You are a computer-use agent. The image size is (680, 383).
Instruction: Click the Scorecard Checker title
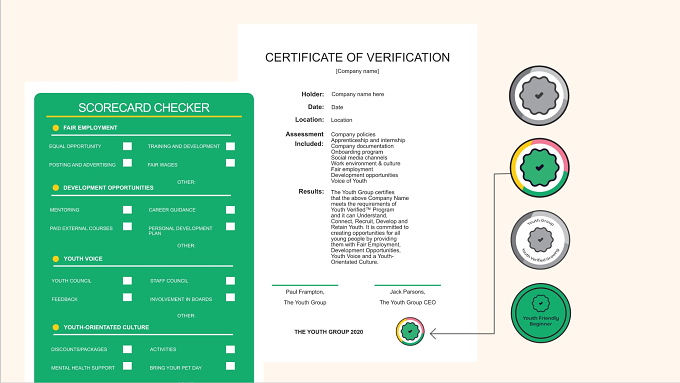(x=144, y=108)
